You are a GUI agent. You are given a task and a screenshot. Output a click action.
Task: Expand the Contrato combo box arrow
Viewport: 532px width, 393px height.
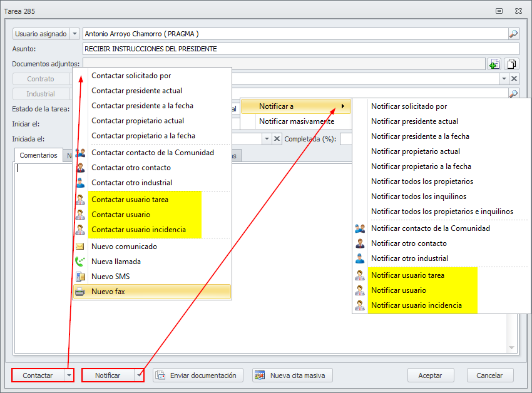pos(504,79)
